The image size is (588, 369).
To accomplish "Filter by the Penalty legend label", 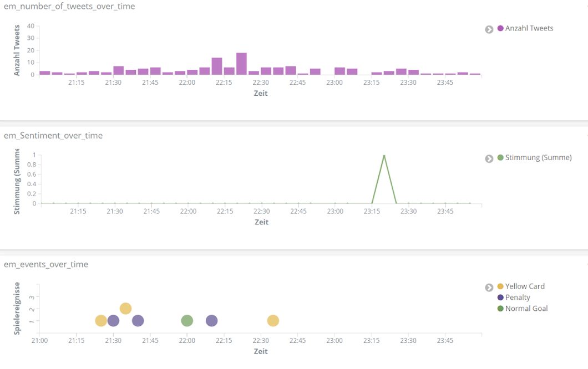I will [x=518, y=298].
